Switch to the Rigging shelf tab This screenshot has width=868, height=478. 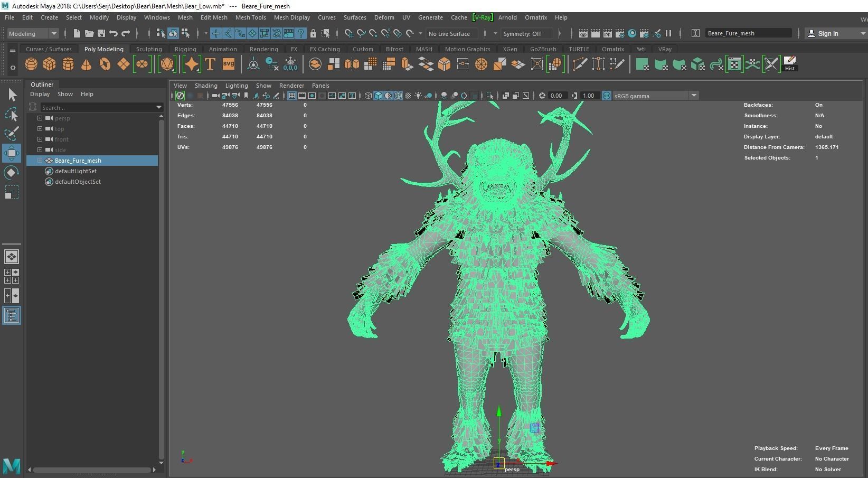[x=185, y=49]
